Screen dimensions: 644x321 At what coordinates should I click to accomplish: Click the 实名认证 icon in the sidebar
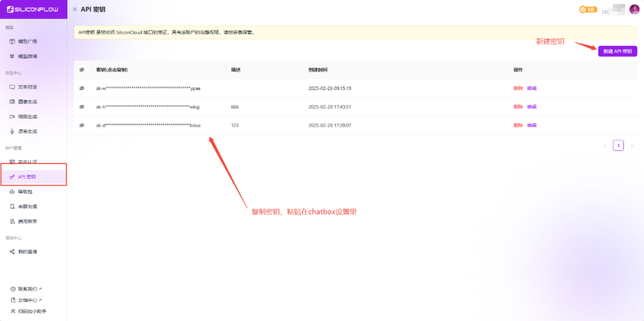[13, 162]
